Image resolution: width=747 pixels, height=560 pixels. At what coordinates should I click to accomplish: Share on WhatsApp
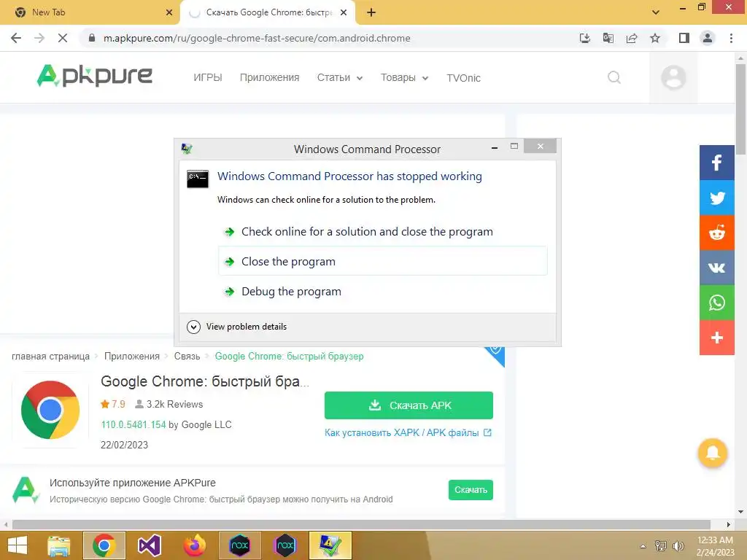[x=716, y=303]
